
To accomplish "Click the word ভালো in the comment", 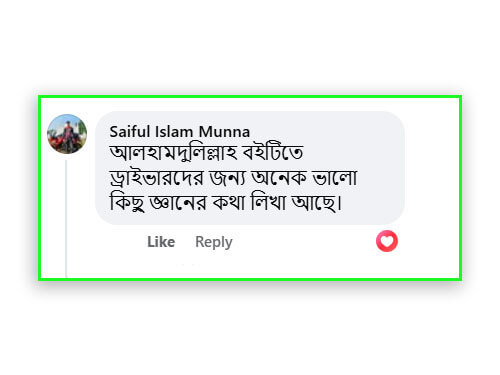I will [335, 178].
